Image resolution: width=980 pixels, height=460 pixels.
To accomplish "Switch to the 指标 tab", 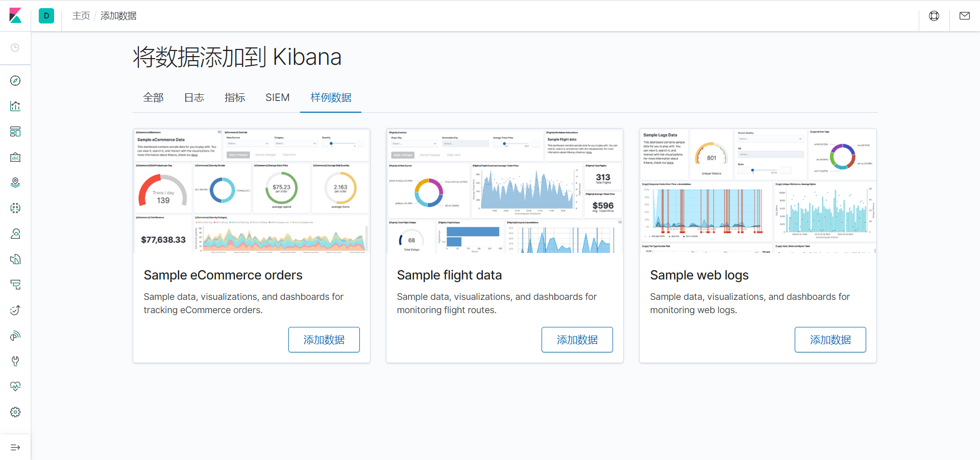I will click(x=235, y=97).
